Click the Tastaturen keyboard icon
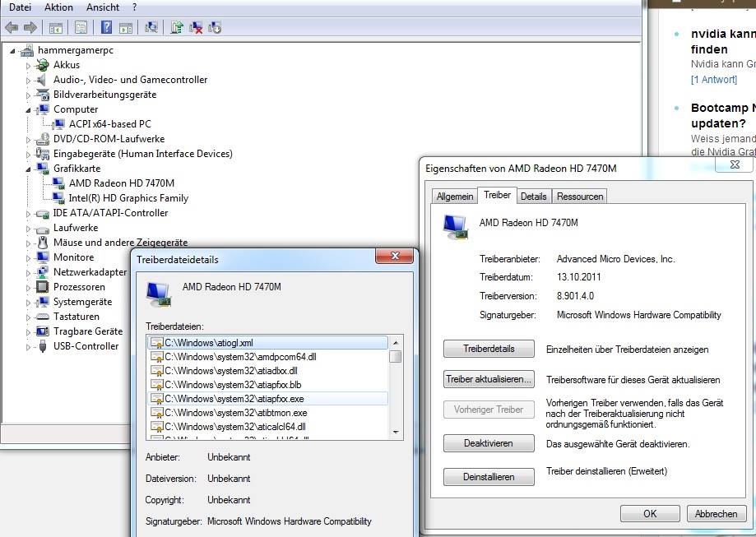The height and width of the screenshot is (537, 756). (x=43, y=317)
